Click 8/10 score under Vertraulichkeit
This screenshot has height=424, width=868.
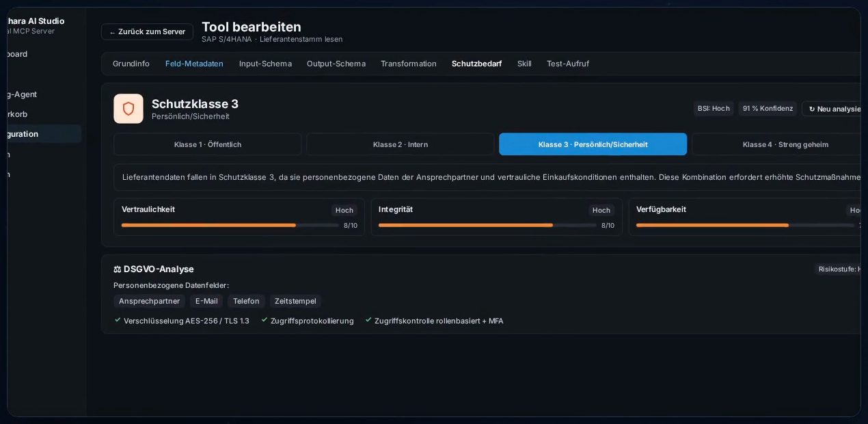351,226
